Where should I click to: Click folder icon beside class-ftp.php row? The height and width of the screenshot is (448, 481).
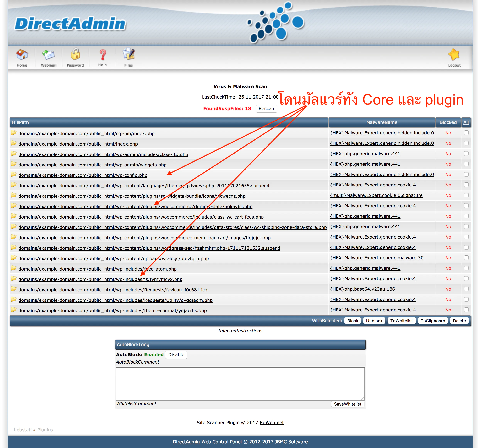click(14, 154)
